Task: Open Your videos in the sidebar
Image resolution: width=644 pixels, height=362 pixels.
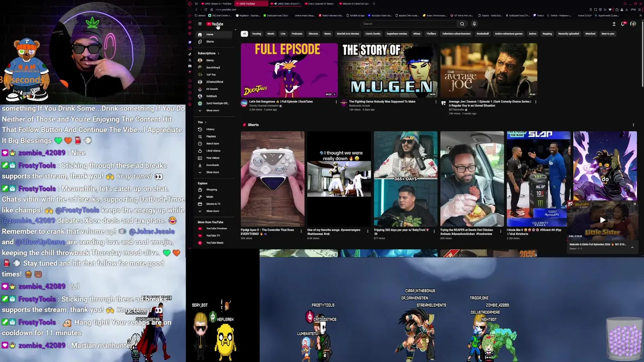Action: point(214,157)
